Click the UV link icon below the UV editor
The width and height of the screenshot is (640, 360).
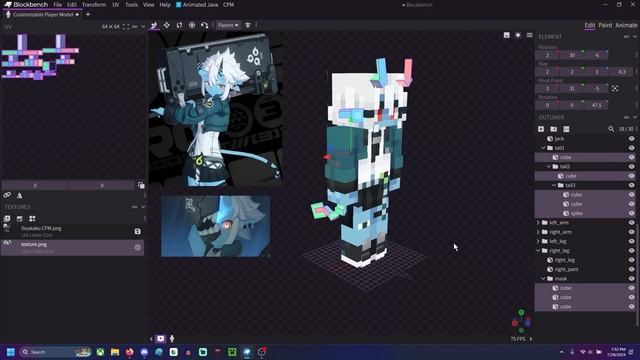[7, 196]
